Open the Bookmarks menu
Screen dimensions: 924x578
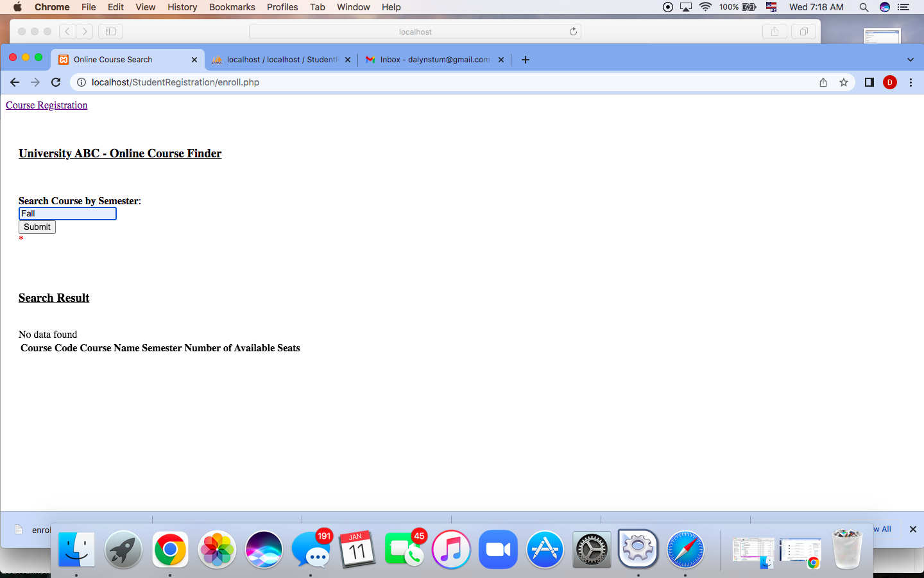coord(232,7)
